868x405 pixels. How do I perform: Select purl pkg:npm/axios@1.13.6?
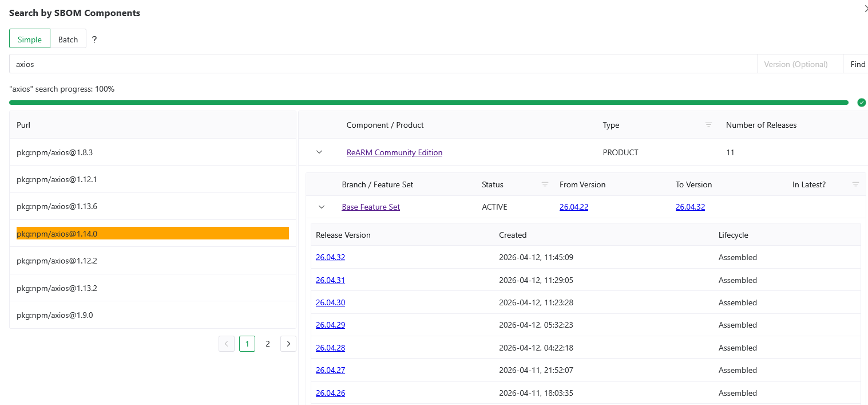153,206
